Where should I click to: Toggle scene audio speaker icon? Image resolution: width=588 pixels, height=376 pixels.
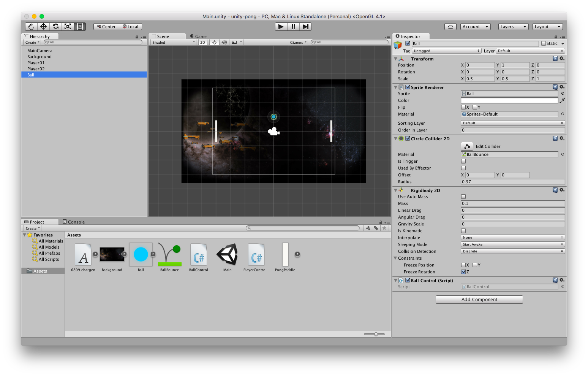click(224, 43)
